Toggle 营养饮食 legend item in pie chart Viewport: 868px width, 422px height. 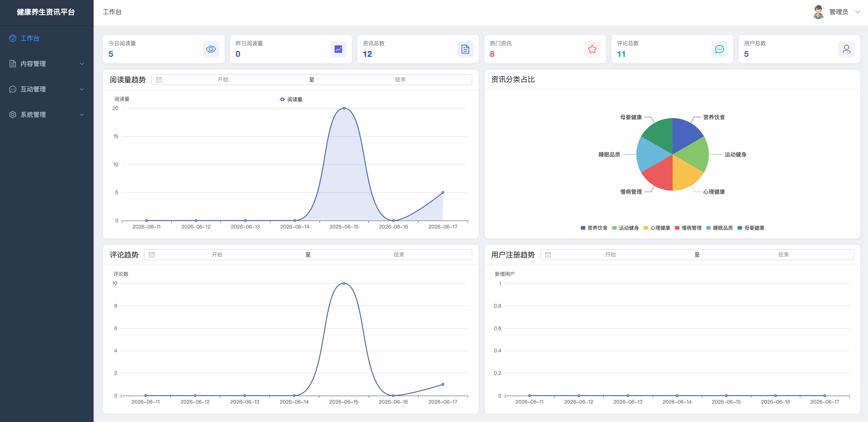point(594,228)
